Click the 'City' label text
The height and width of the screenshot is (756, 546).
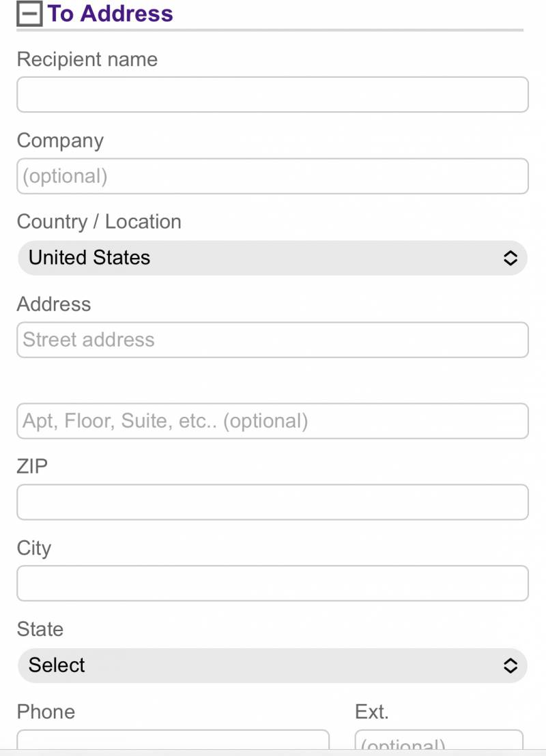click(34, 548)
